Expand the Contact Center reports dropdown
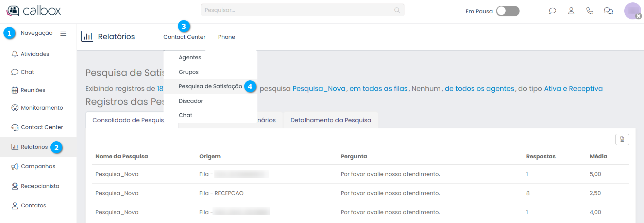644x223 pixels. pyautogui.click(x=184, y=37)
